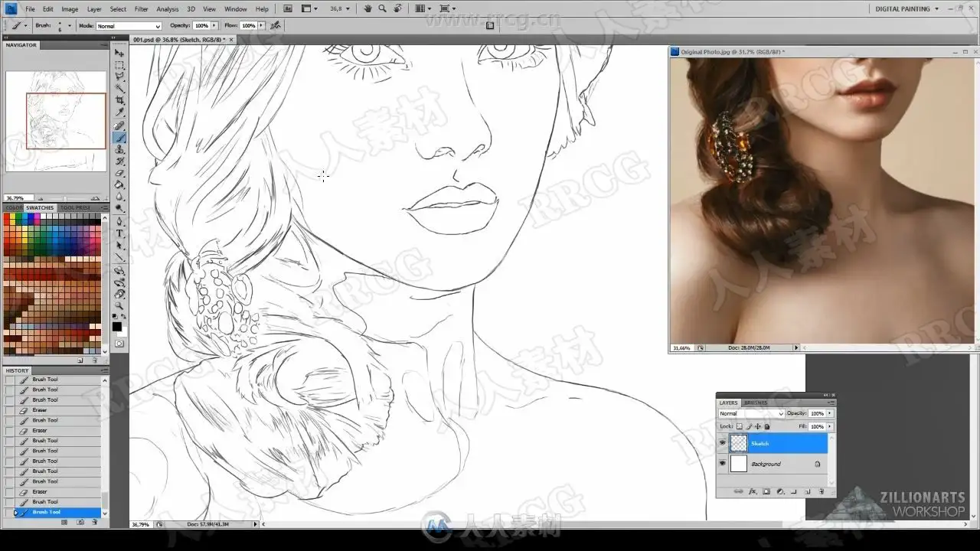Toggle history brush source for last Brush Tool state
This screenshot has height=551, width=980.
point(10,512)
